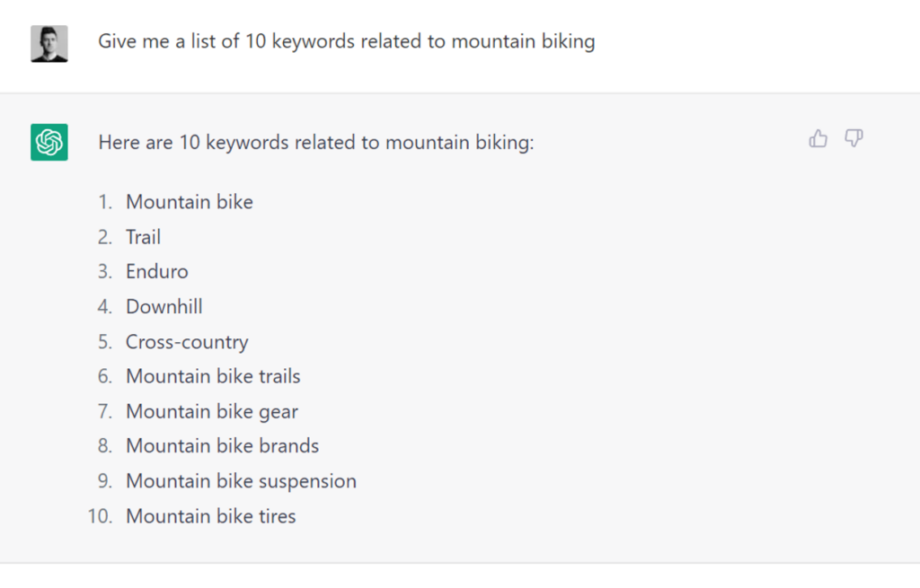Click the number 5 list marker

105,342
